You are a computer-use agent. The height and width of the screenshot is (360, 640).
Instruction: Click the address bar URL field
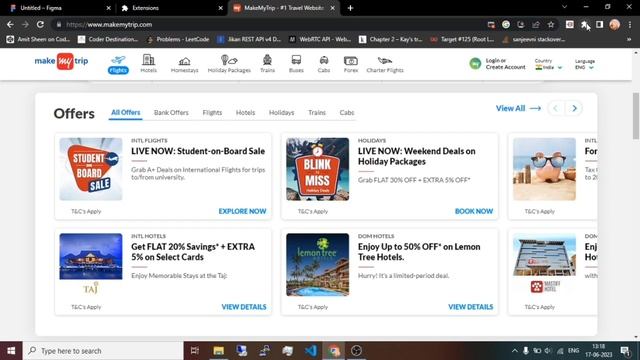(x=269, y=24)
